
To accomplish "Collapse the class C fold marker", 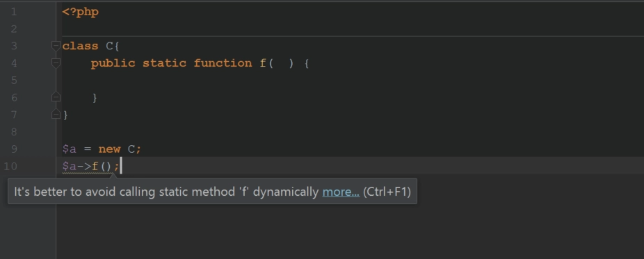I will pos(56,46).
